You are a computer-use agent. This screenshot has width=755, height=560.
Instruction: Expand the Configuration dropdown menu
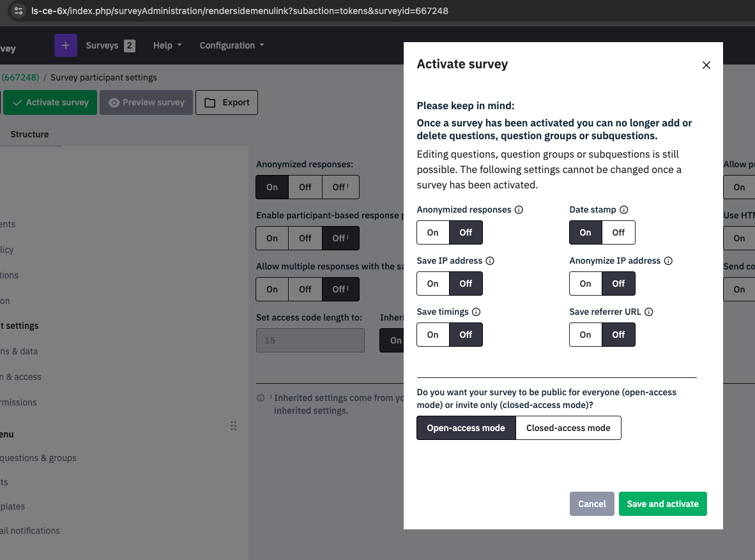click(231, 45)
